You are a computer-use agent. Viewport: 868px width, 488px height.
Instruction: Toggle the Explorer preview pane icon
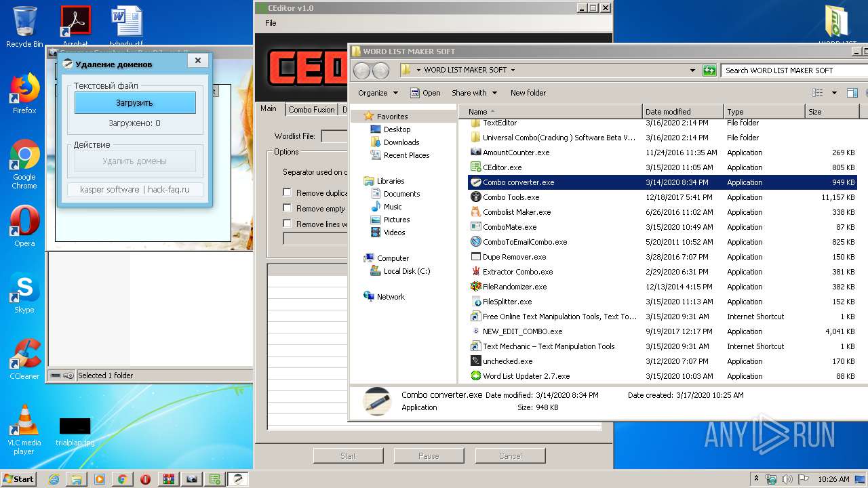[x=852, y=93]
